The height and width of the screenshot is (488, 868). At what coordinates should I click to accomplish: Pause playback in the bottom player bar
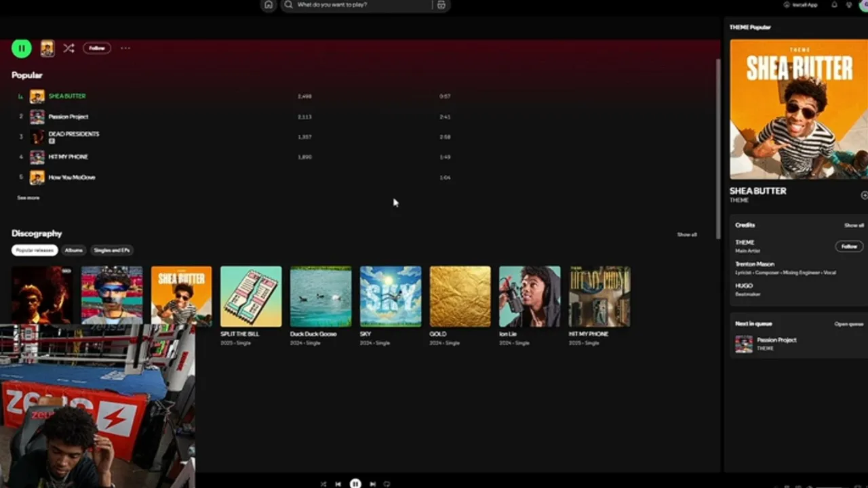coord(355,483)
